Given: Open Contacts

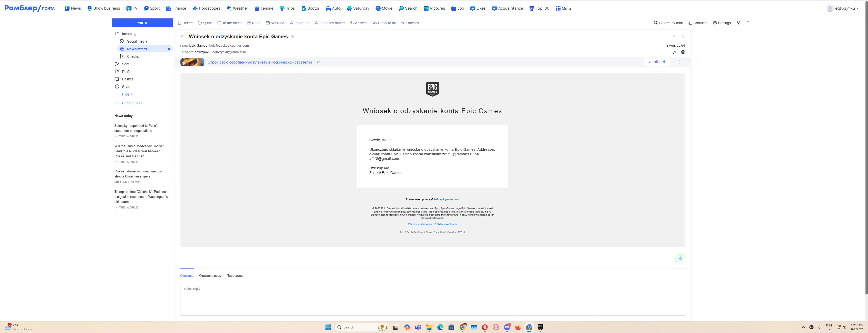Looking at the screenshot, I should [698, 23].
